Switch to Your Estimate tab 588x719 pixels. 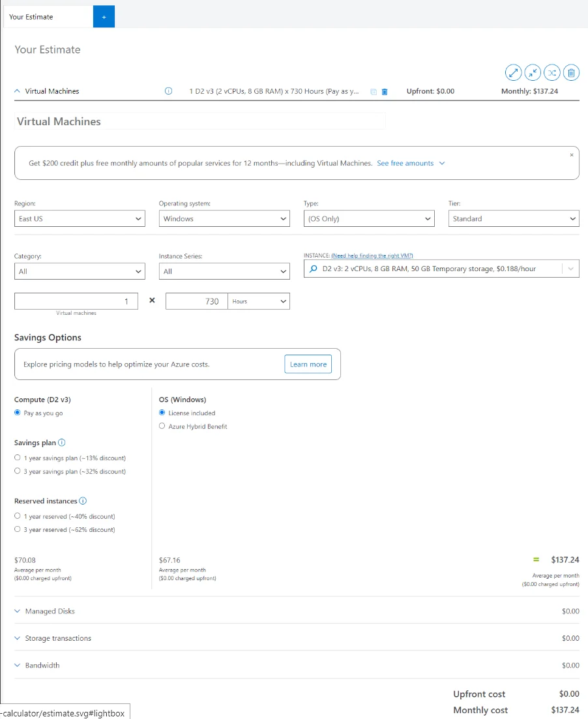(x=48, y=16)
